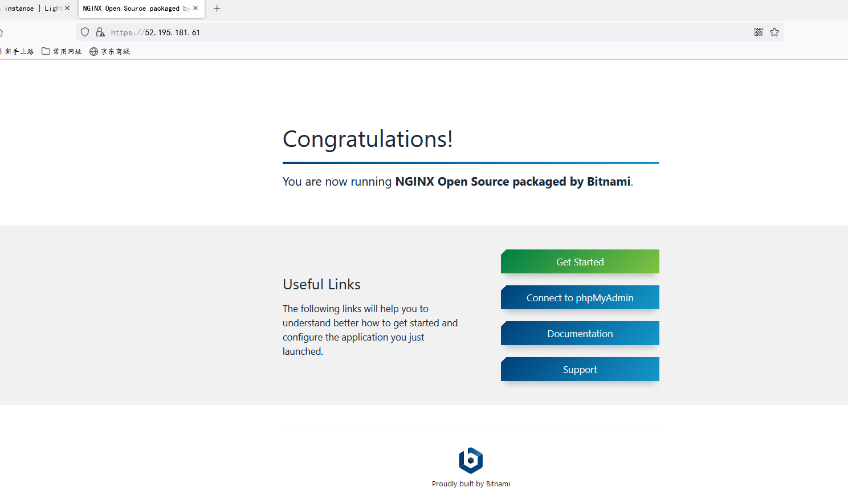
Task: Open the Documentation link
Action: tap(580, 333)
